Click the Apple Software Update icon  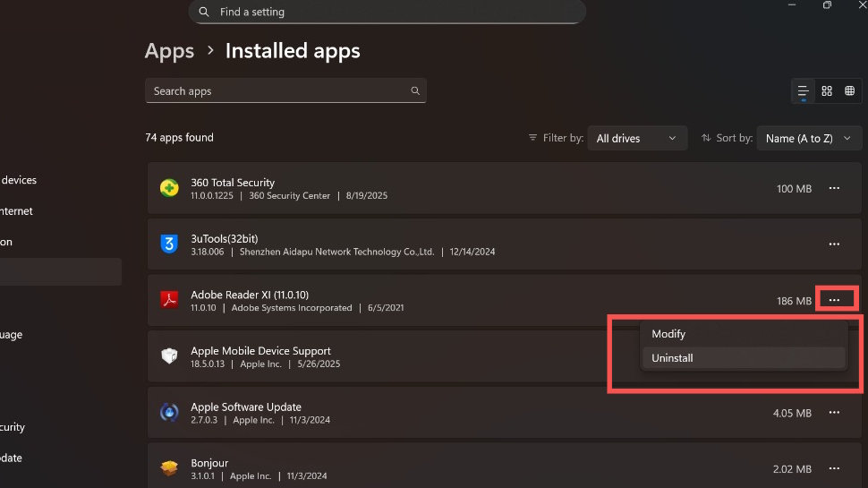169,413
